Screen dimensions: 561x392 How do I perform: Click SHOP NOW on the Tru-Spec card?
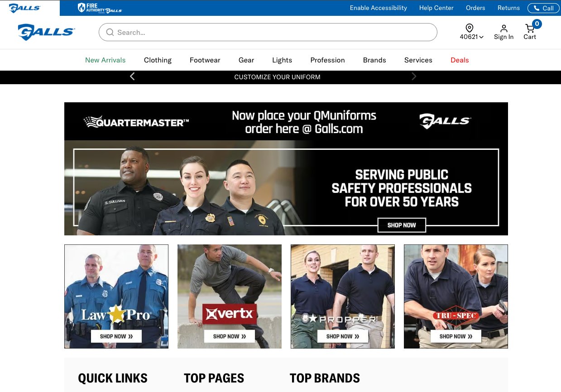(x=456, y=336)
